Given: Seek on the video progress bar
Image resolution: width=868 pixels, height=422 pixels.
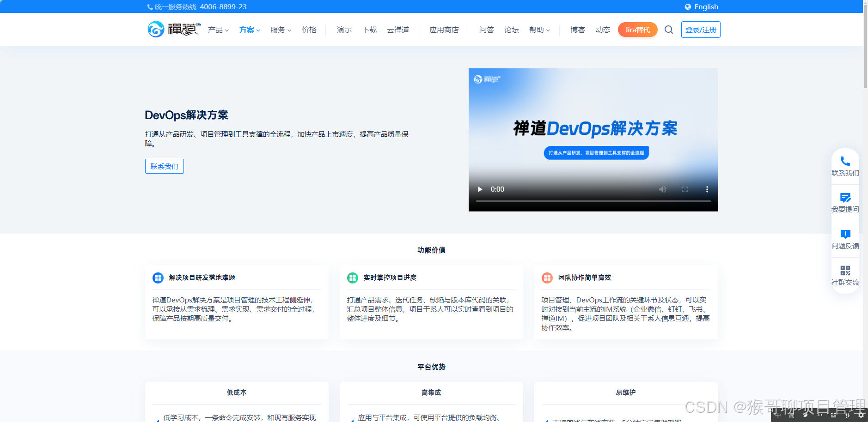Looking at the screenshot, I should (593, 201).
